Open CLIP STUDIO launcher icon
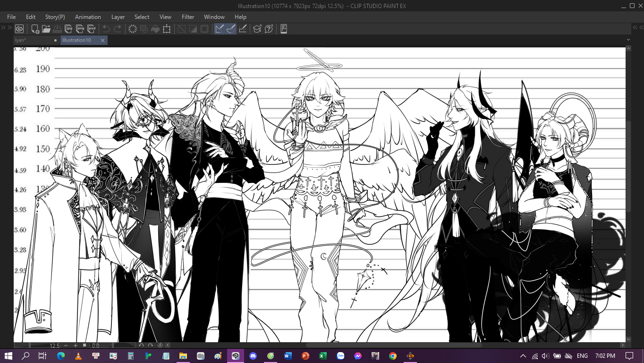This screenshot has width=644, height=363. click(x=19, y=29)
